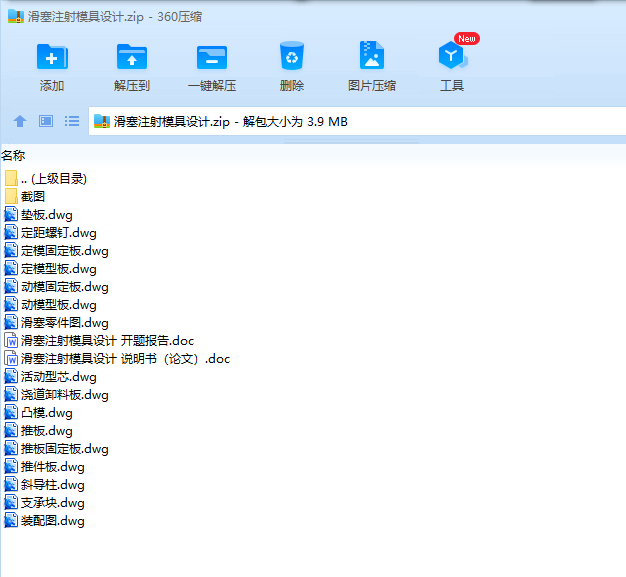626x577 pixels.
Task: Click the dwg file icon beside 装配图.dwg
Action: click(x=11, y=521)
